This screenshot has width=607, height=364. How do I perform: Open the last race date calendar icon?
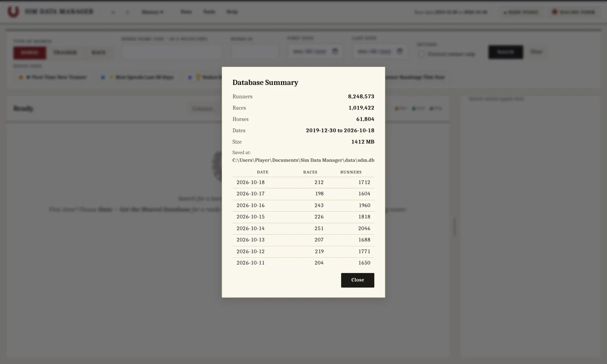[400, 51]
